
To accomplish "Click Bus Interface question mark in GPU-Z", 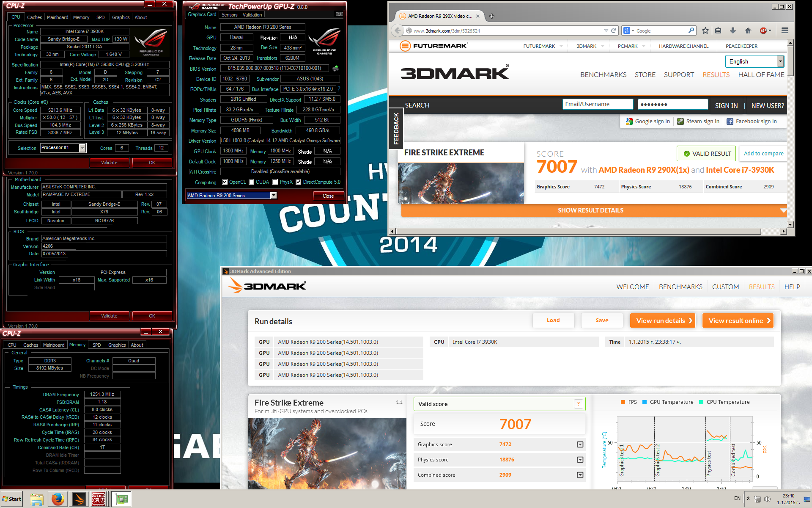I will point(339,89).
